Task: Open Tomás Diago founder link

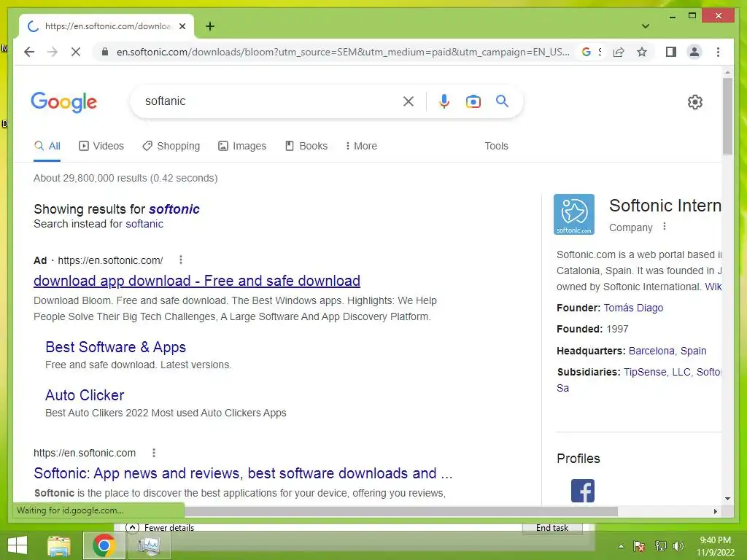Action: tap(633, 308)
